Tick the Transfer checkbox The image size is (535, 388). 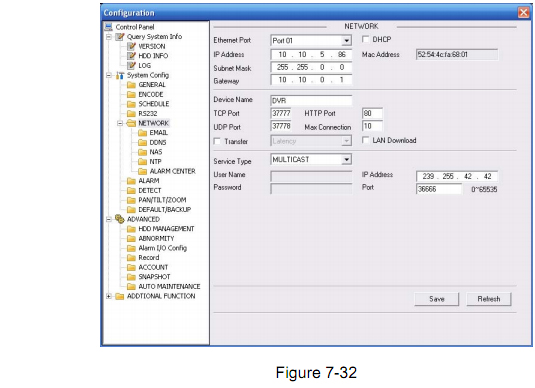pos(217,141)
